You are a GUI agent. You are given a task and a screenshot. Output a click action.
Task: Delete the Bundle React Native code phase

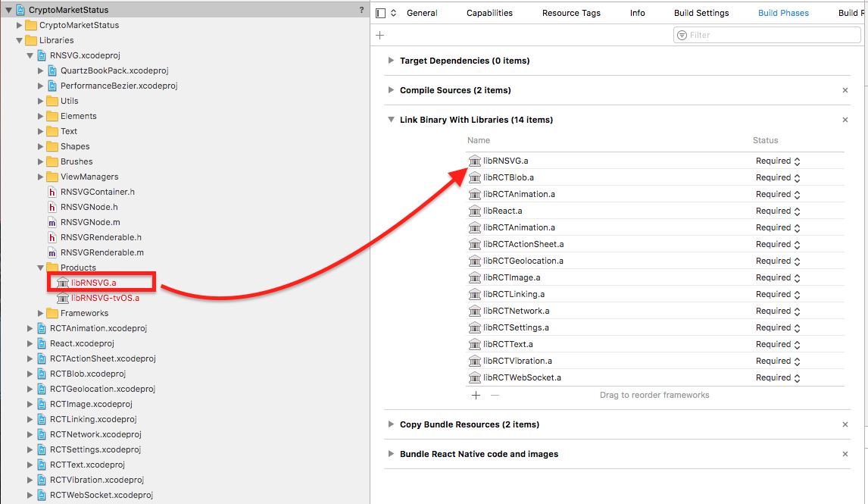pyautogui.click(x=845, y=453)
